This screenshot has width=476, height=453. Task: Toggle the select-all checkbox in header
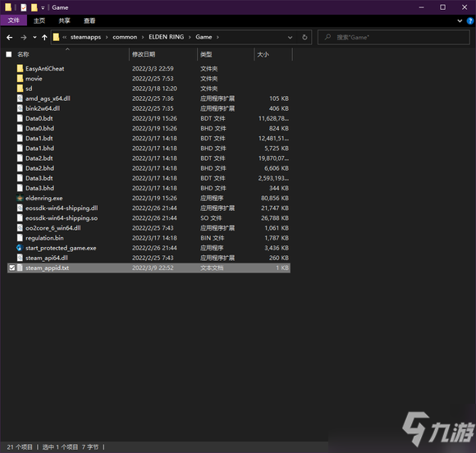tap(9, 54)
